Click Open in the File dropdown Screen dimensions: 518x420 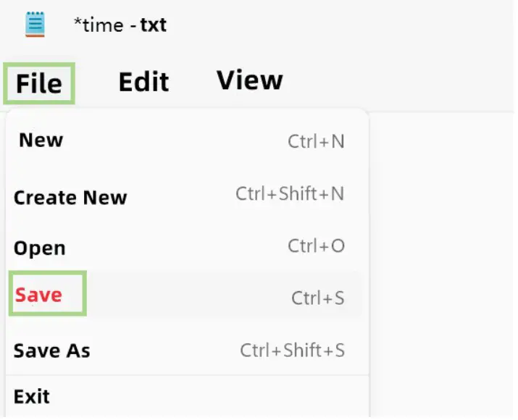40,248
